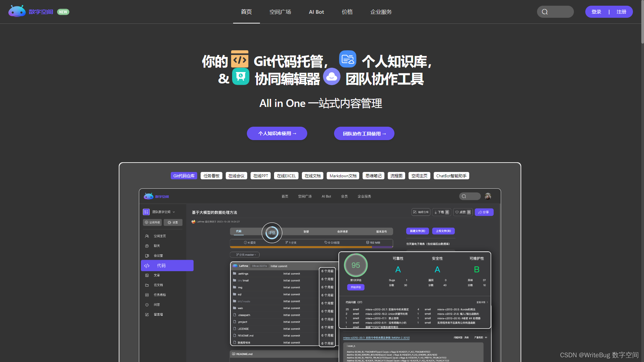The image size is (644, 362).
Task: Click the search magnifier icon in header
Action: pyautogui.click(x=545, y=12)
